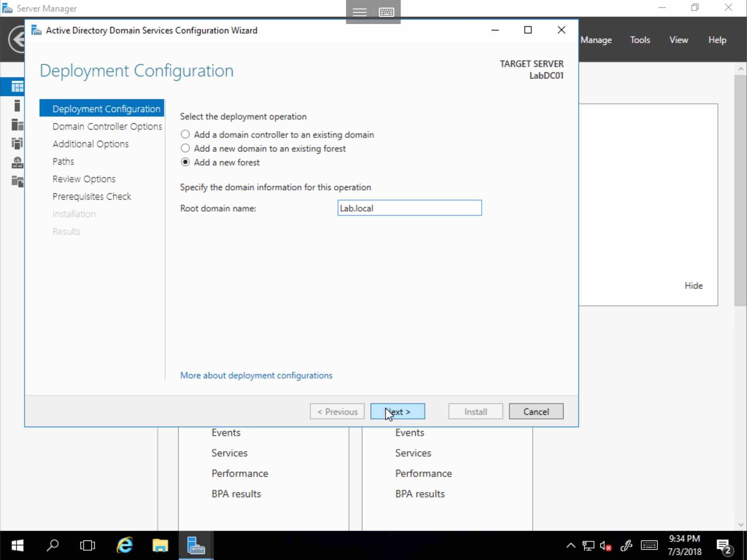The width and height of the screenshot is (747, 560).
Task: Show hidden tray icons chevron
Action: pos(571,545)
